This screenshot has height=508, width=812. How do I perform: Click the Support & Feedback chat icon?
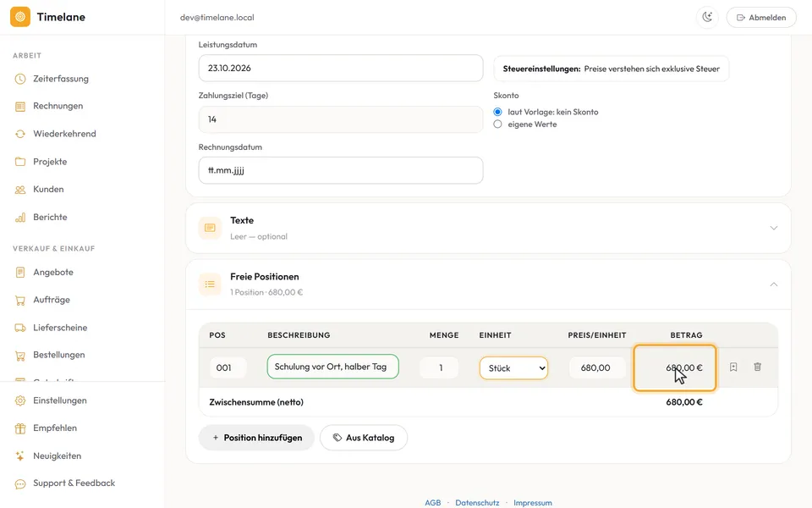20,483
